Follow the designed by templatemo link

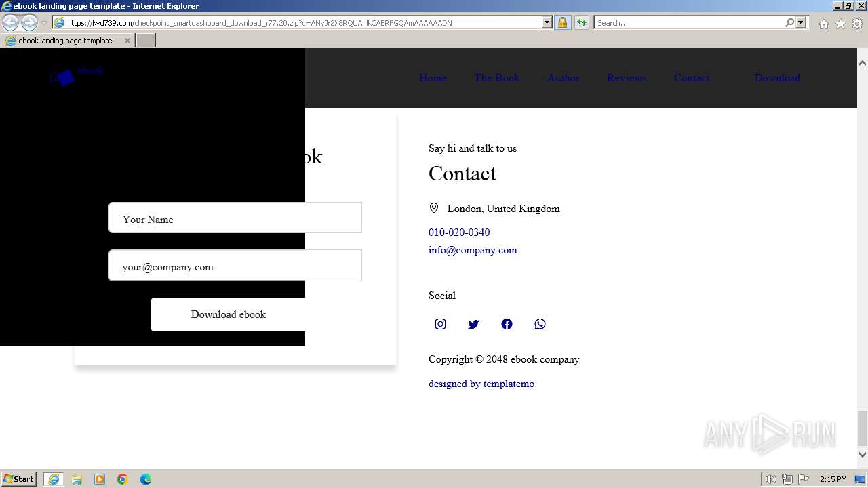(481, 384)
